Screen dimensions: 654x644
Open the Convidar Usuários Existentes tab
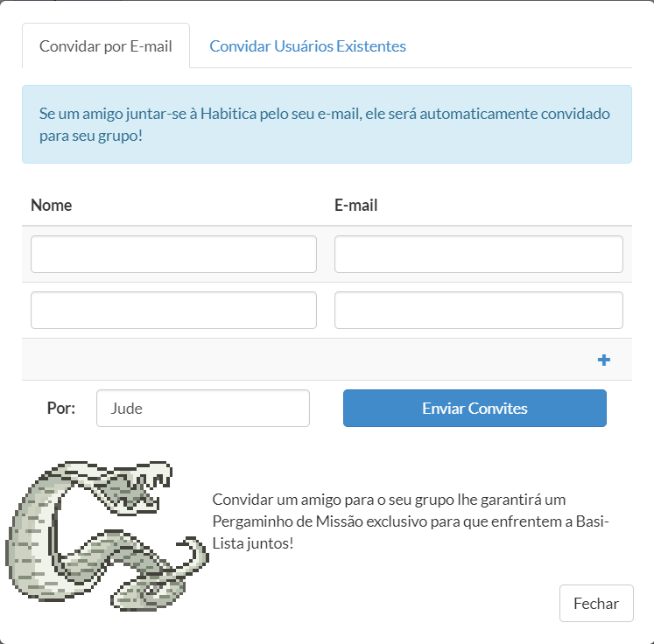(x=307, y=46)
